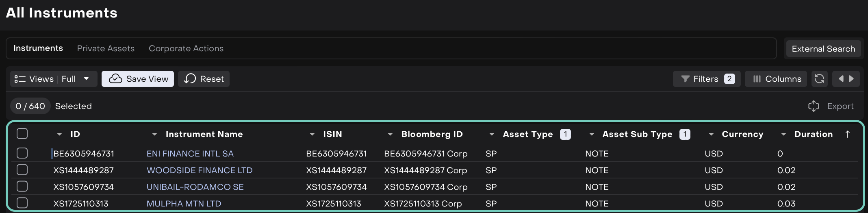Click the Asset Type filter count badge
This screenshot has height=213, width=868.
565,134
